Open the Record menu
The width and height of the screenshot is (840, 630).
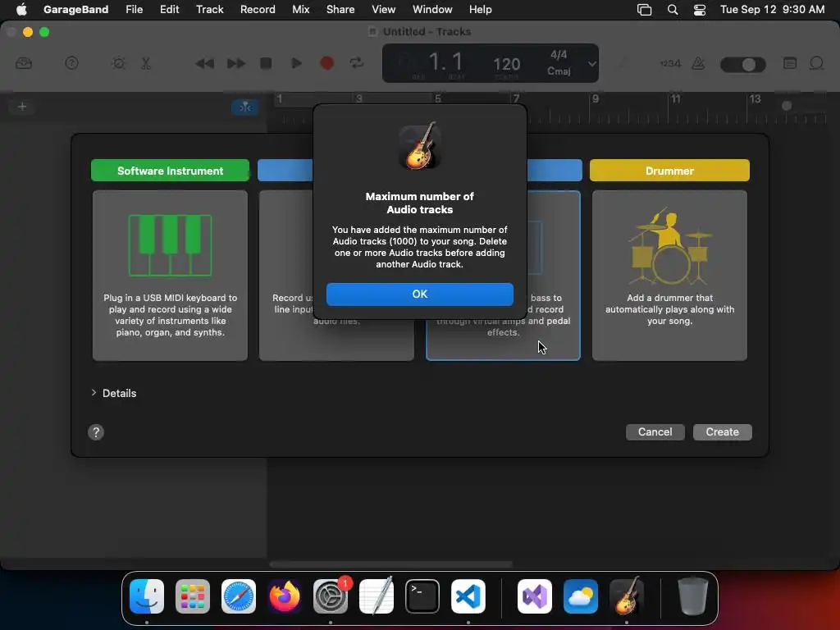(x=258, y=9)
